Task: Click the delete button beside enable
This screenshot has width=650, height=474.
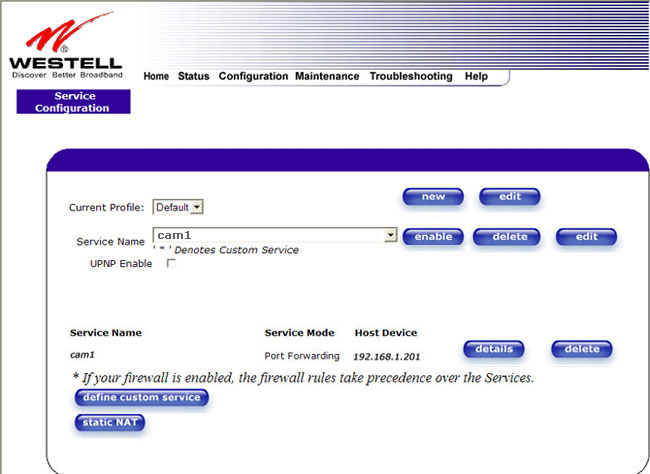Action: 507,237
